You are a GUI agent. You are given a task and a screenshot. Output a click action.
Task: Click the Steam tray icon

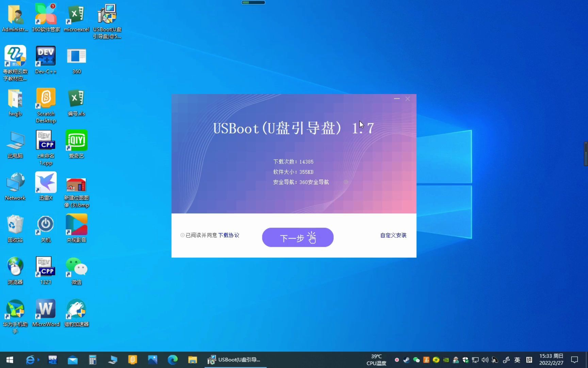(x=406, y=360)
